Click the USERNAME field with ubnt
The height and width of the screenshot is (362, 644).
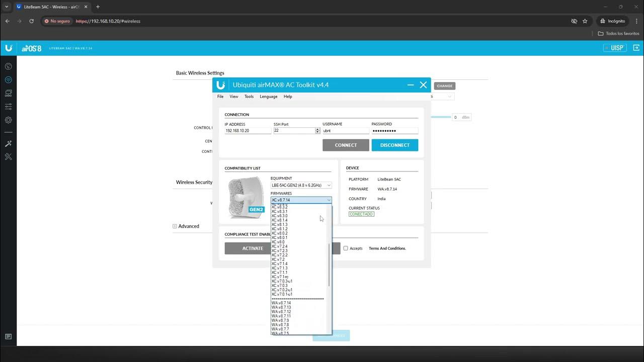point(346,131)
